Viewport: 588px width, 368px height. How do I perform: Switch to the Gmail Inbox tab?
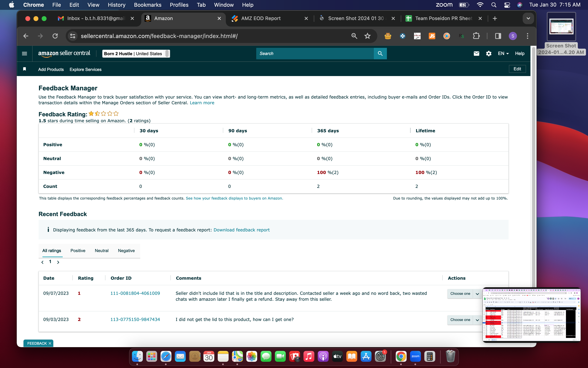click(x=96, y=18)
